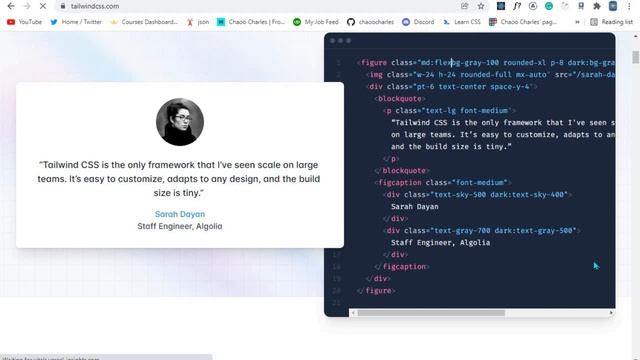Open the Chrome three-dot menu
The height and width of the screenshot is (360, 640).
(x=629, y=6)
